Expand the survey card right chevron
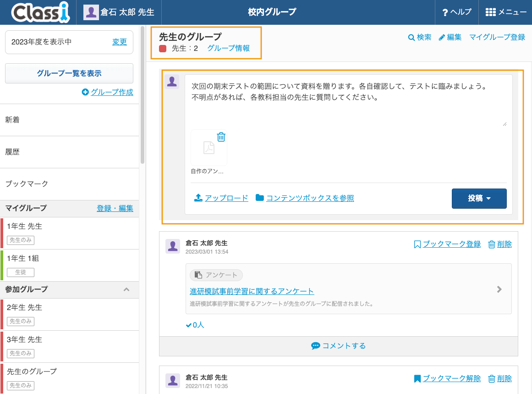The height and width of the screenshot is (394, 532). pyautogui.click(x=499, y=289)
